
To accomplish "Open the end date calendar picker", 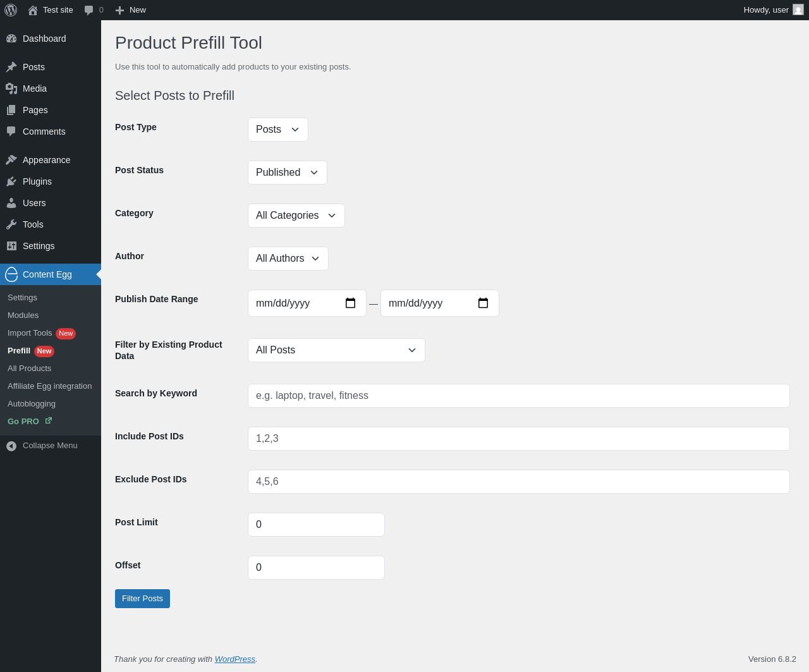I will coord(483,303).
